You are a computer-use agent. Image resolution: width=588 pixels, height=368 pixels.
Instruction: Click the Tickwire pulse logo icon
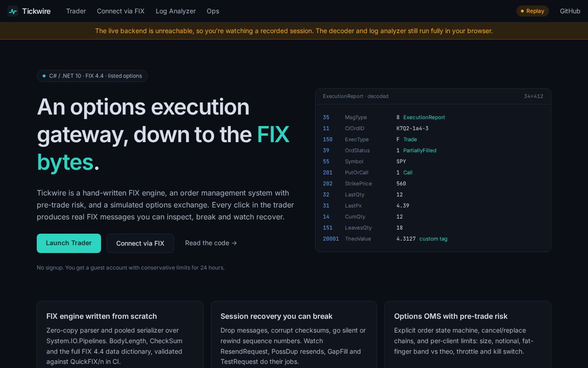(13, 11)
